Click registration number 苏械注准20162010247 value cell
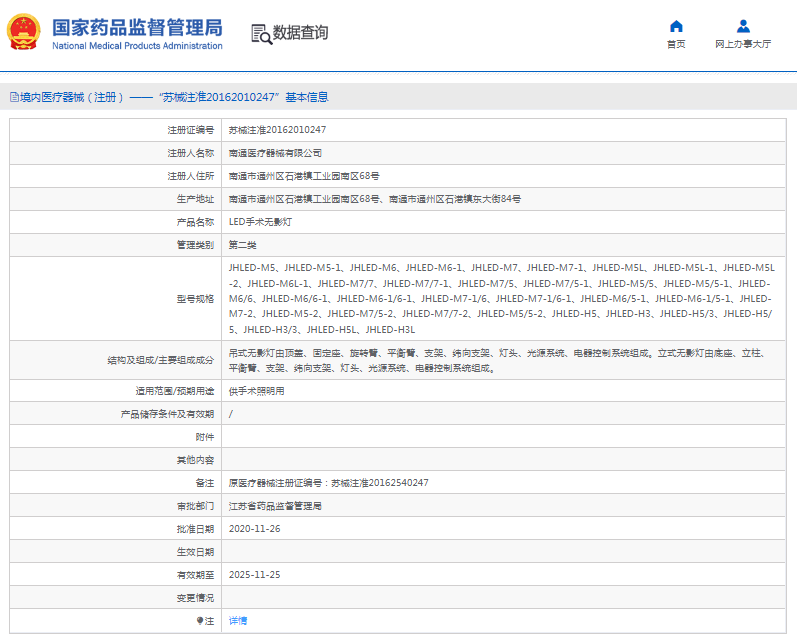Image resolution: width=797 pixels, height=639 pixels. coord(278,130)
